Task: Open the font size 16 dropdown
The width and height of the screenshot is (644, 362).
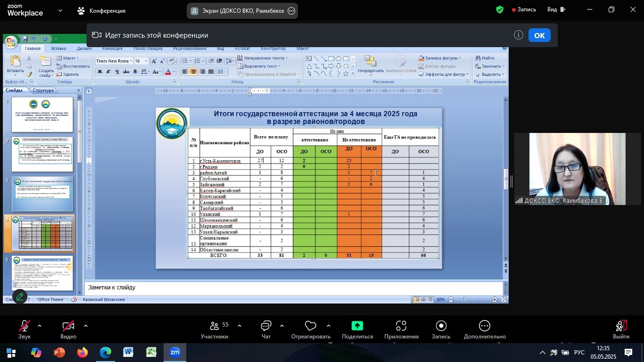Action: [x=141, y=61]
